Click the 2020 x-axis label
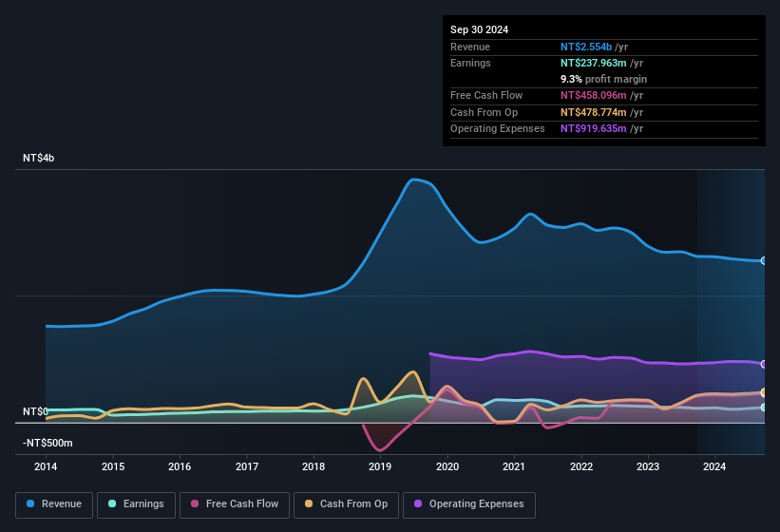780x532 pixels. (447, 466)
